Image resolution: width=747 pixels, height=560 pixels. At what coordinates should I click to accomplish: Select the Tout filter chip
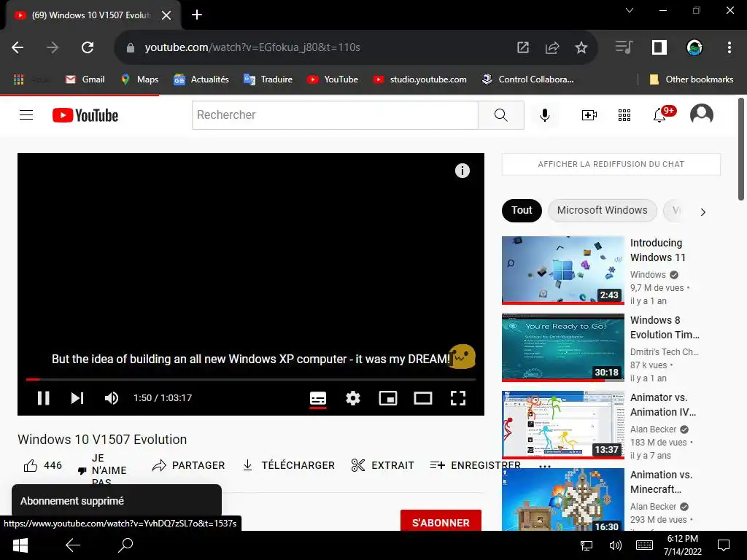[522, 211]
